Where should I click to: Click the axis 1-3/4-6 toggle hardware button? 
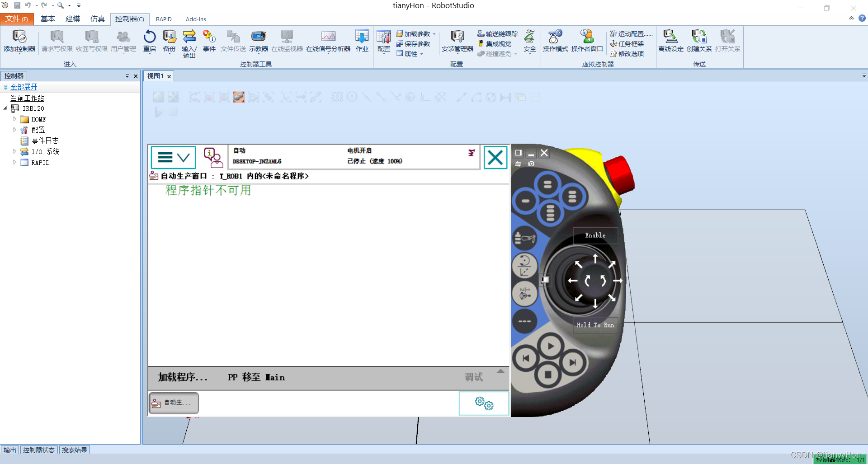524,294
